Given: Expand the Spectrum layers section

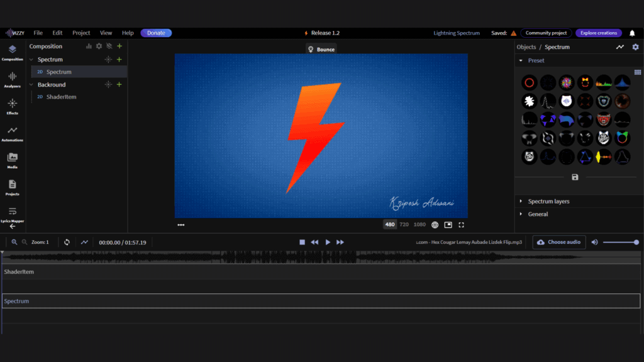Looking at the screenshot, I should 548,201.
